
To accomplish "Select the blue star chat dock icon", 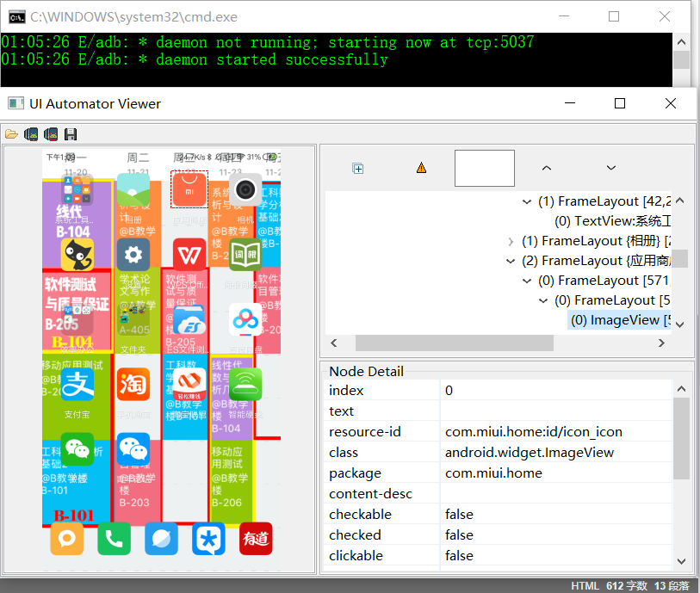I will click(208, 539).
